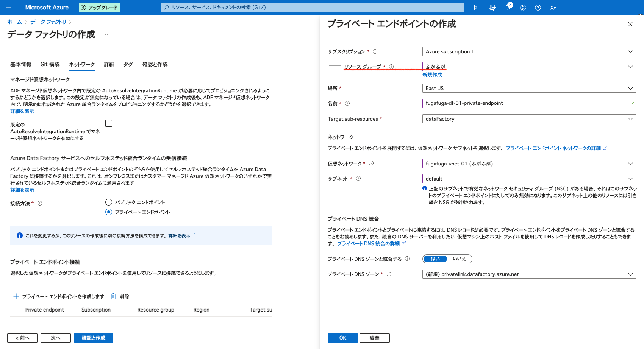Close the private endpoint creation panel

point(630,24)
